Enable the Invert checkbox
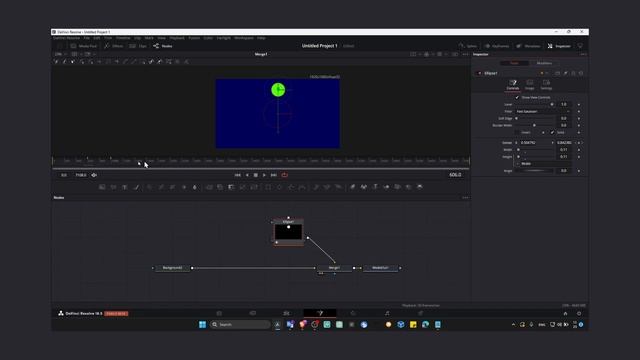Viewport: 640px width, 360px height. click(517, 133)
